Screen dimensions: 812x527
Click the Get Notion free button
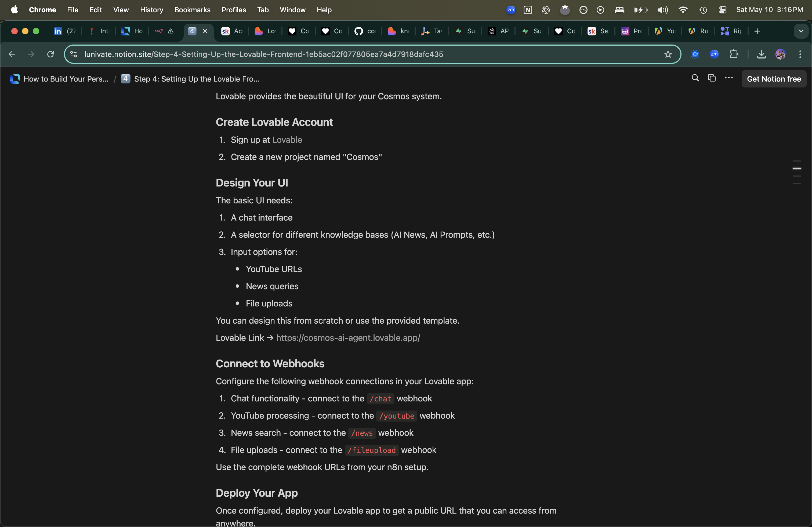(774, 79)
